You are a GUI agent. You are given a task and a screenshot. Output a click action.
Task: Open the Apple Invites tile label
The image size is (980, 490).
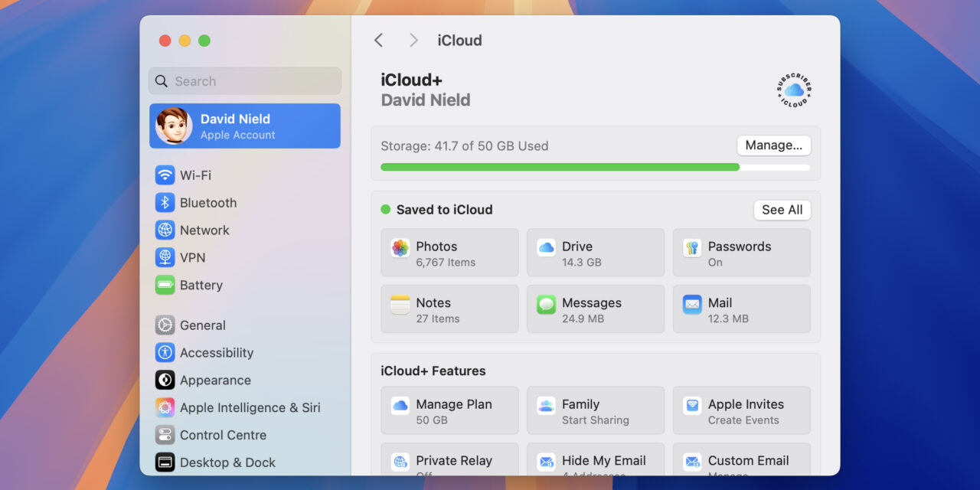[746, 404]
